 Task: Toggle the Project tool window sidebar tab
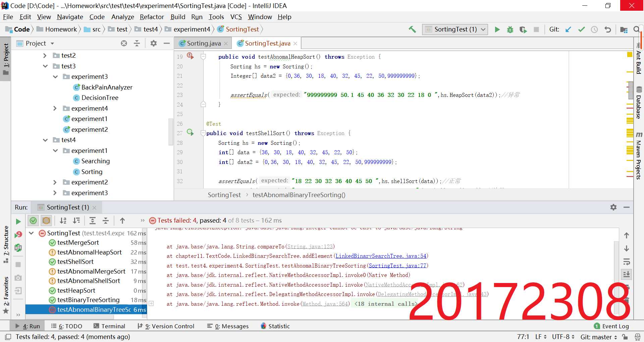click(6, 59)
